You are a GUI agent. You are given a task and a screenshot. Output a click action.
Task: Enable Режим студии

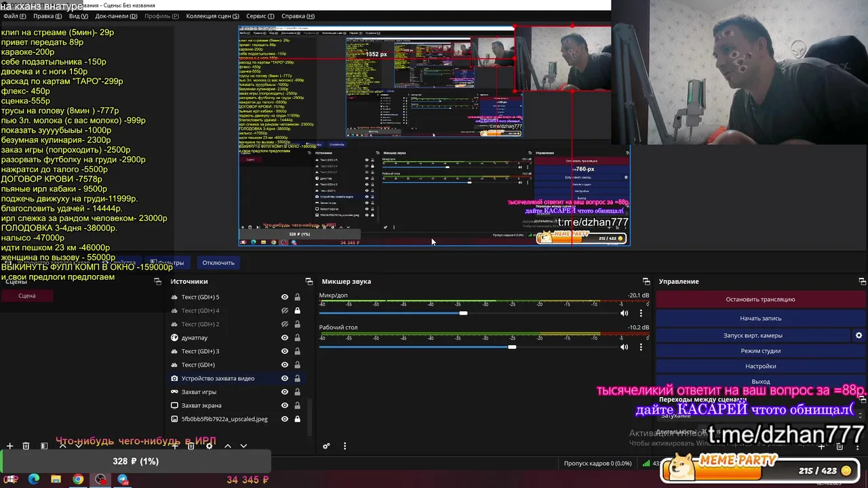(760, 351)
